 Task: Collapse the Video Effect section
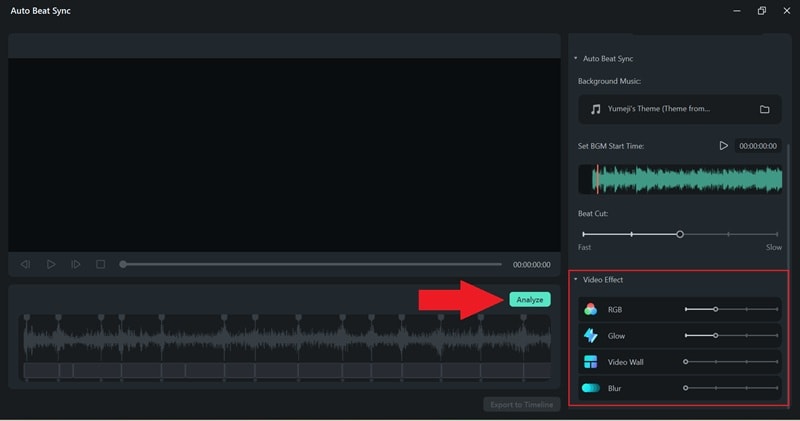click(576, 279)
